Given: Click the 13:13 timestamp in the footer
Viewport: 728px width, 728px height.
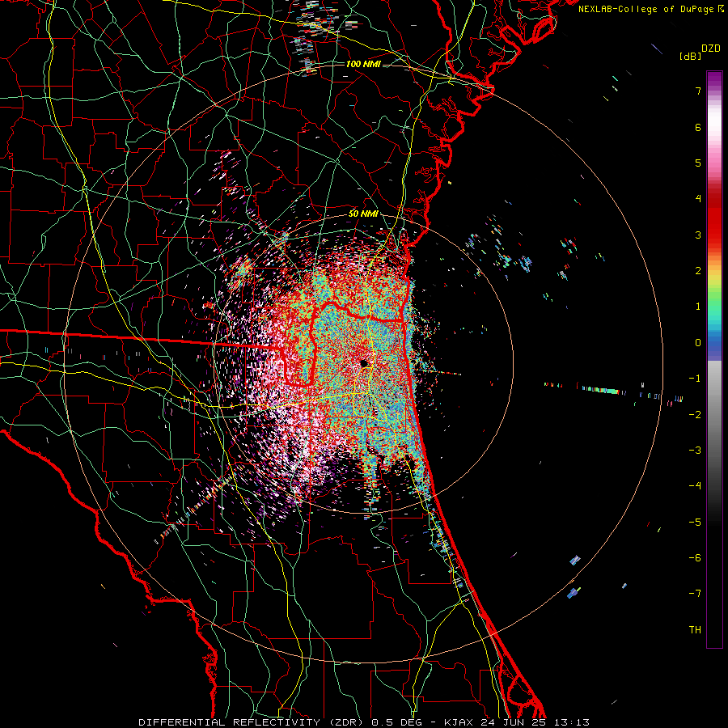Looking at the screenshot, I should 572,722.
